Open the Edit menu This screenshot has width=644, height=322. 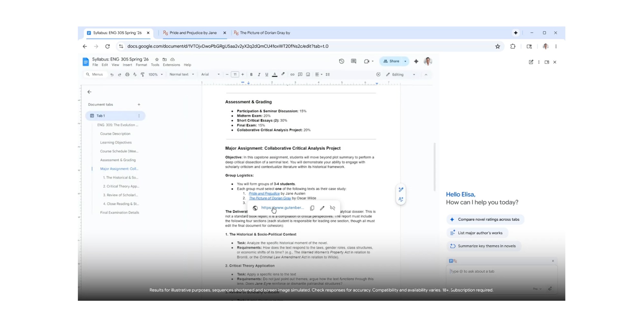click(105, 65)
